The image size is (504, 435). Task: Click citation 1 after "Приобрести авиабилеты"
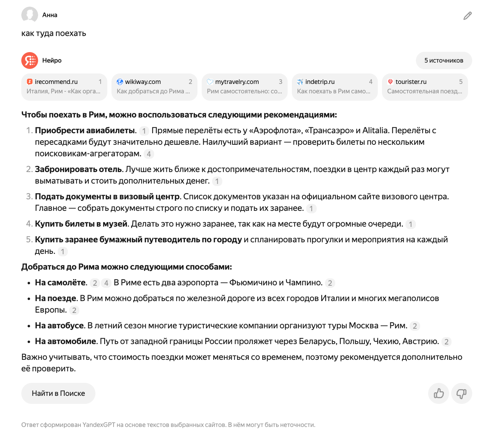coord(144,131)
